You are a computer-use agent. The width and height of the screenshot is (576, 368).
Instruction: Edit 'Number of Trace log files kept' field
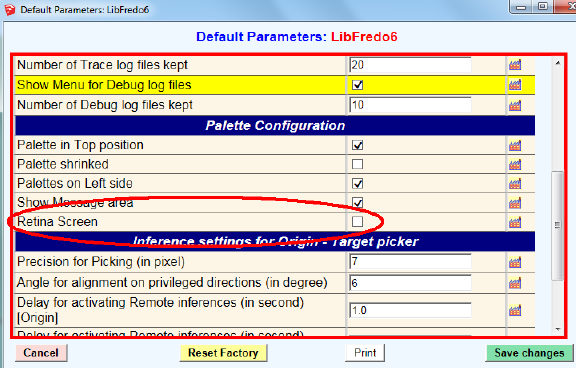point(410,65)
